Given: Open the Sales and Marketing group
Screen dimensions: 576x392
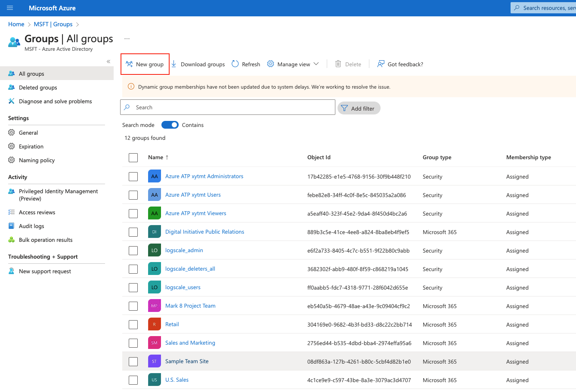Looking at the screenshot, I should pyautogui.click(x=190, y=343).
